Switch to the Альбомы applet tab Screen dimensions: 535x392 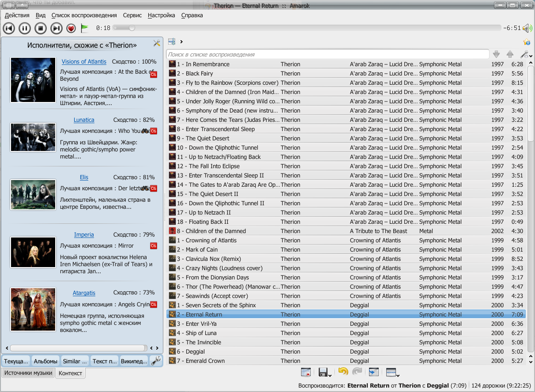(x=45, y=361)
